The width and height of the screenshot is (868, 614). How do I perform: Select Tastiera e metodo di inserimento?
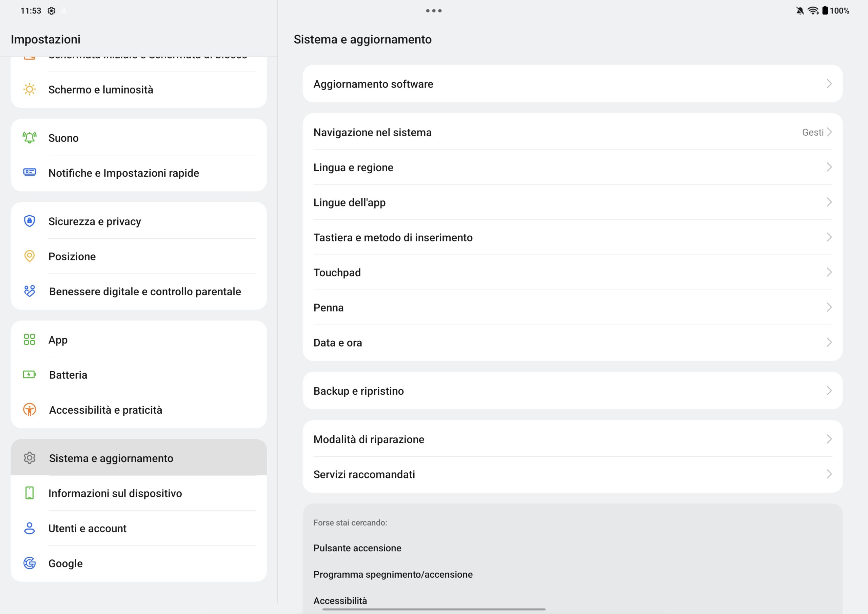572,237
